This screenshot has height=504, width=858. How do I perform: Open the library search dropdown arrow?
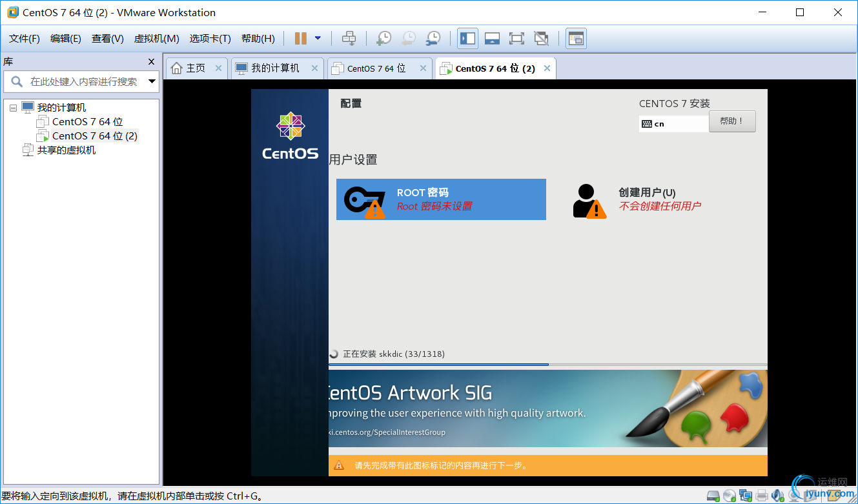(152, 82)
